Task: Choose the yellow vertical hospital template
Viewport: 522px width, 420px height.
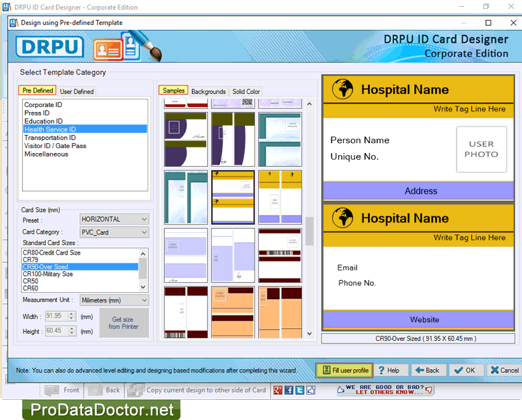Action: pos(280,197)
